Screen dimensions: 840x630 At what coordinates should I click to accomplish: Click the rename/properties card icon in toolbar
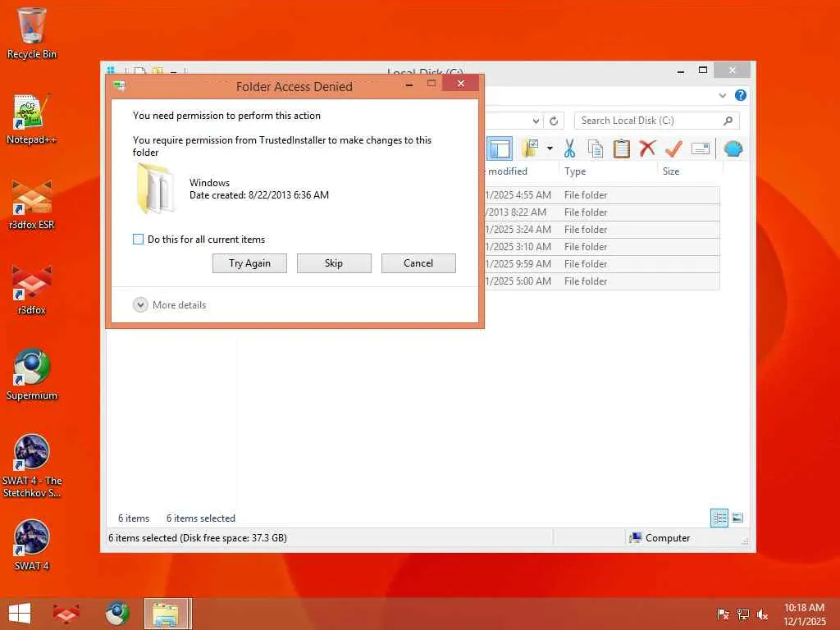(701, 148)
